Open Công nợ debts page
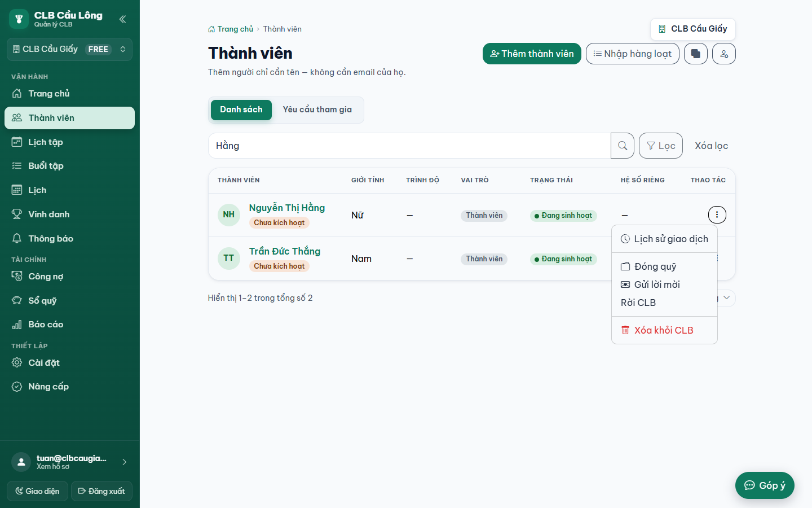 69,277
